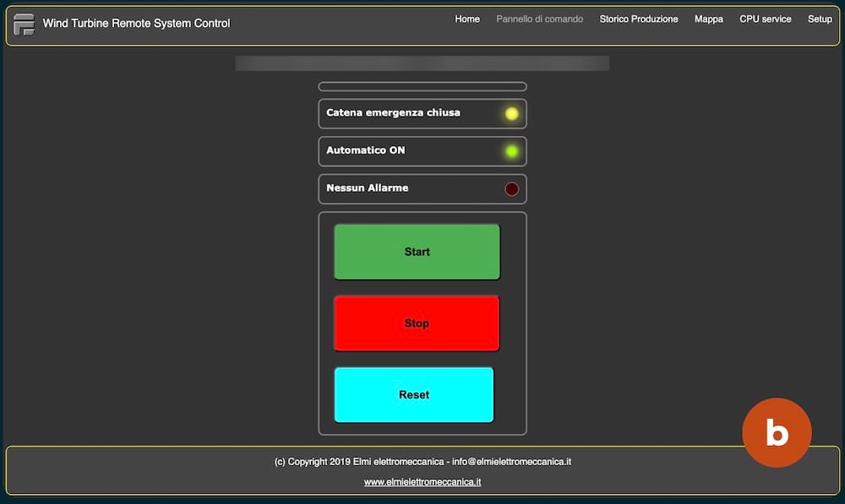Click the orange round b badge button
This screenshot has width=845, height=504.
click(x=777, y=432)
